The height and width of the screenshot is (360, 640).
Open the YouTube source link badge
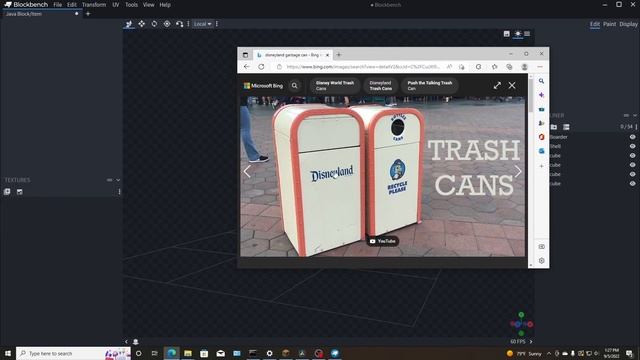[382, 241]
